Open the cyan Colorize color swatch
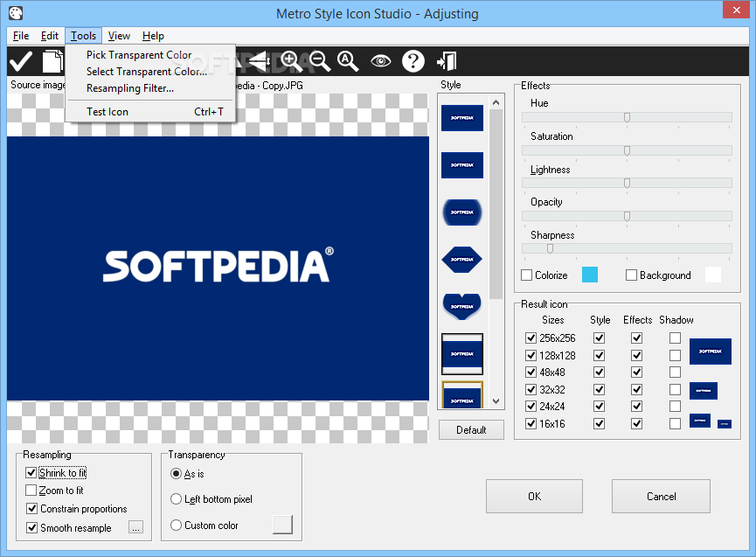This screenshot has width=756, height=557. click(x=590, y=275)
